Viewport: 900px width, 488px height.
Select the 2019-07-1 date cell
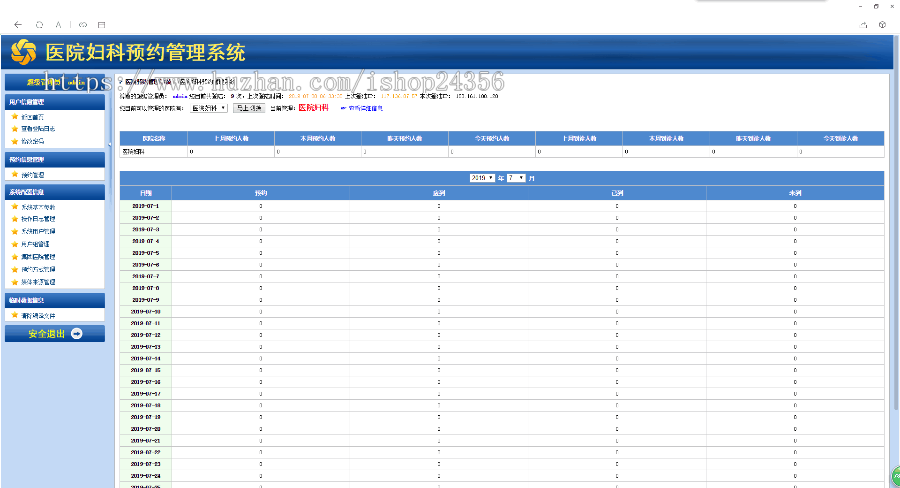click(146, 206)
